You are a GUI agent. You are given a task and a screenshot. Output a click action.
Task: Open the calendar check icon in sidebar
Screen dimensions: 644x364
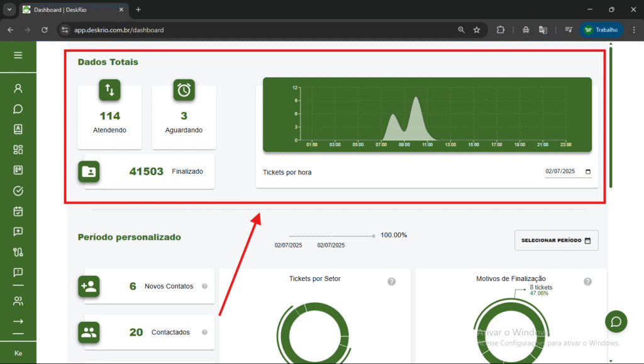[x=18, y=212]
